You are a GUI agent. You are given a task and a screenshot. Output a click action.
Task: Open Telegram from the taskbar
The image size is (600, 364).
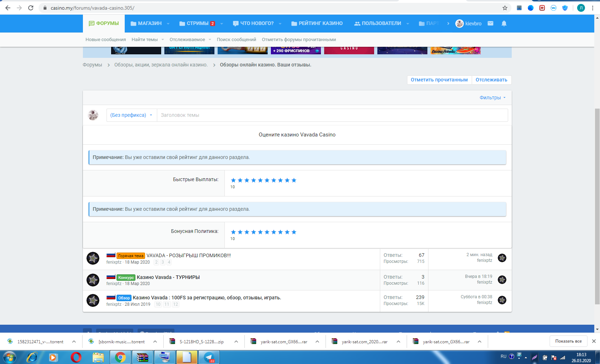(x=209, y=357)
